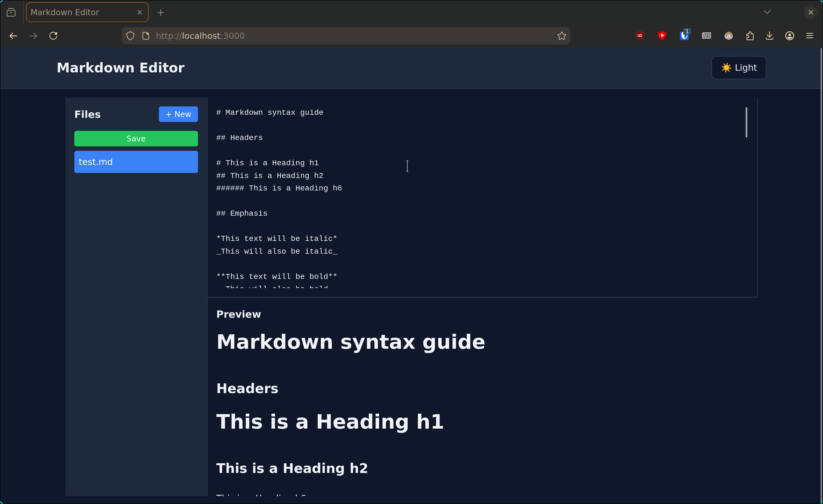Click the uBlock Origin extension icon
Image resolution: width=823 pixels, height=504 pixels.
tap(640, 36)
